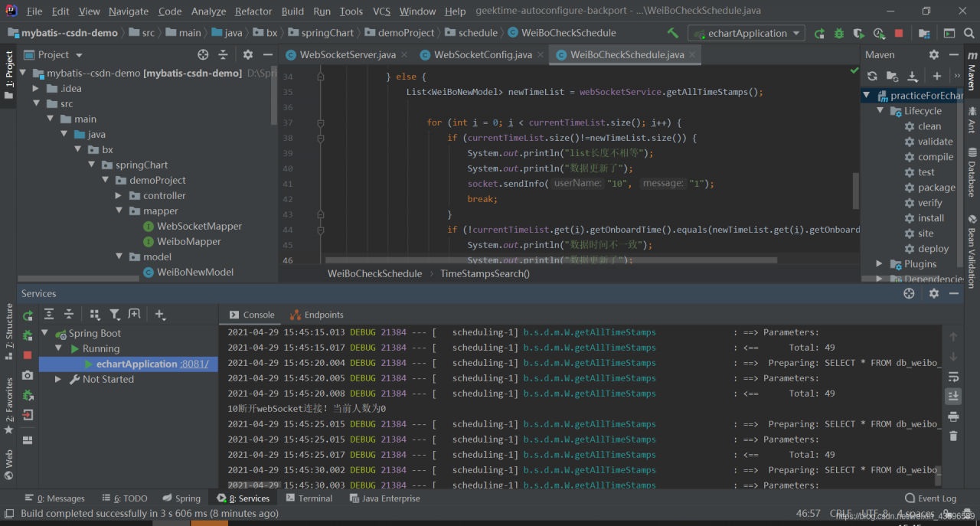Open the Project Structure icon
980x526 pixels.
click(925, 33)
